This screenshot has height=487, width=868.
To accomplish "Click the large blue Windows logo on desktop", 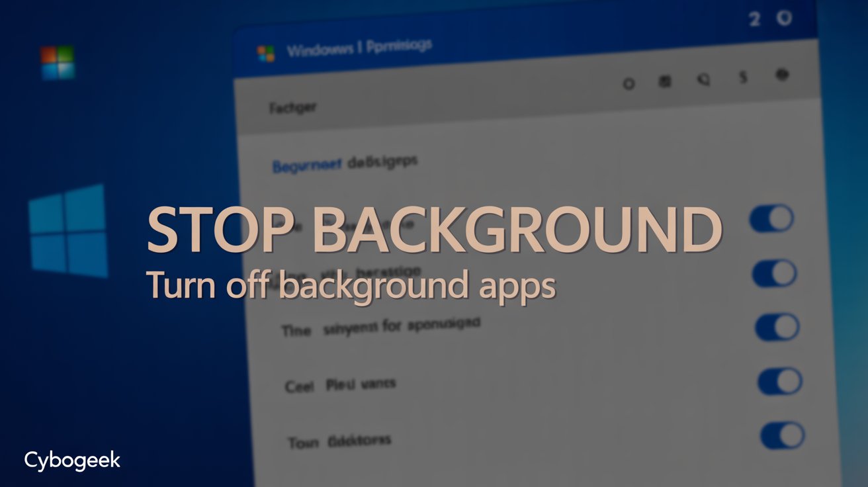I will click(x=68, y=230).
